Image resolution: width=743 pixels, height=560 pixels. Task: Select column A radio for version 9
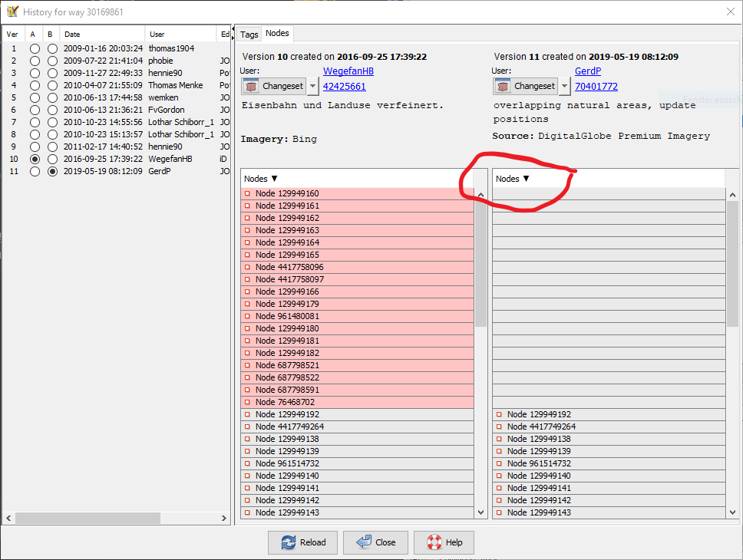pyautogui.click(x=35, y=147)
